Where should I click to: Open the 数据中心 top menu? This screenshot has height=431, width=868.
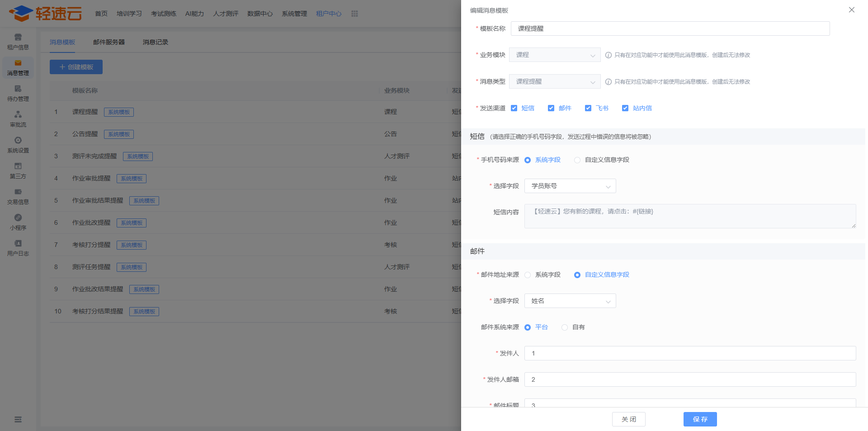[x=260, y=14]
